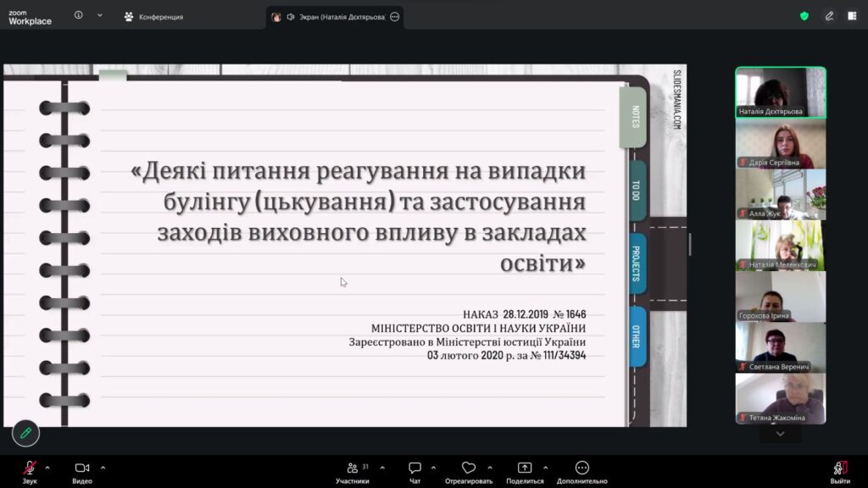Click the green annotation pencil button

25,433
